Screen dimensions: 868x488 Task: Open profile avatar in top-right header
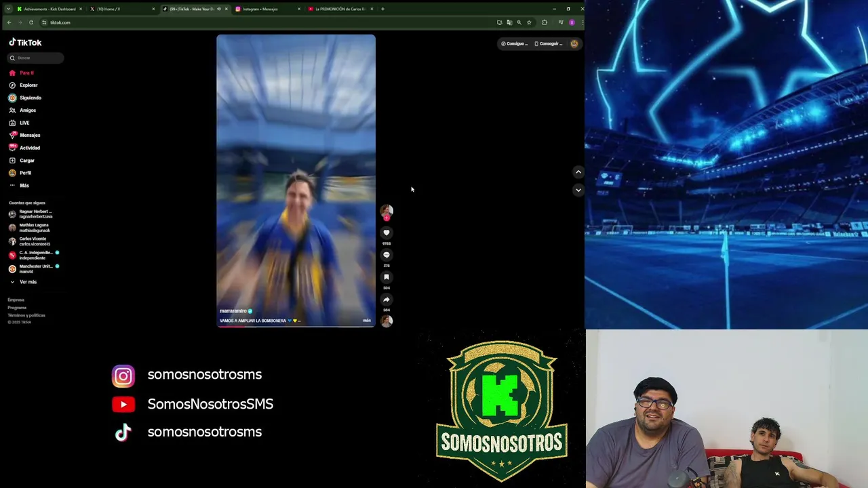coord(574,43)
